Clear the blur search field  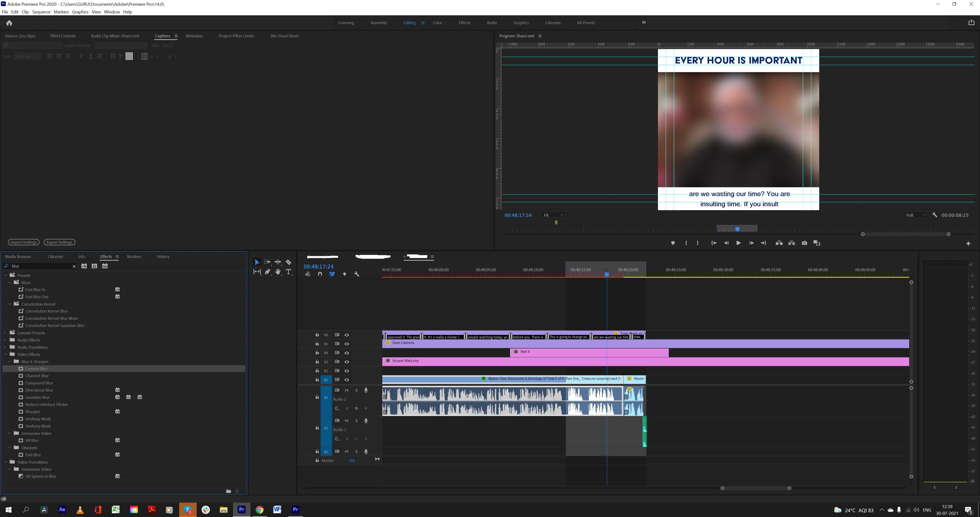74,266
